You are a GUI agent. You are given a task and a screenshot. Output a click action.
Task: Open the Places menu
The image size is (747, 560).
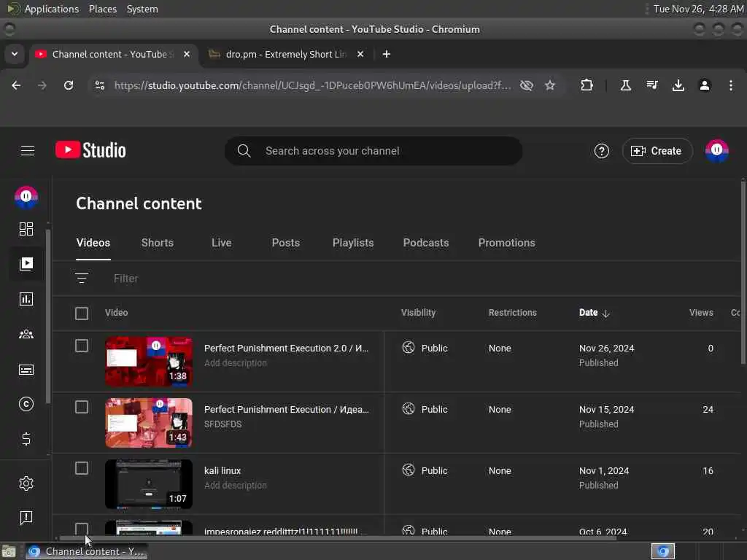[x=103, y=9]
